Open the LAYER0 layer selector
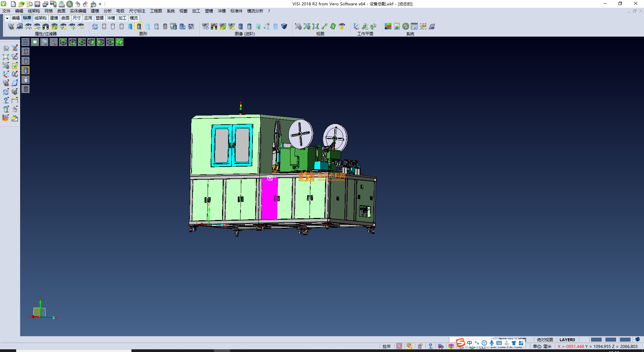Image resolution: width=644 pixels, height=352 pixels. pos(567,340)
